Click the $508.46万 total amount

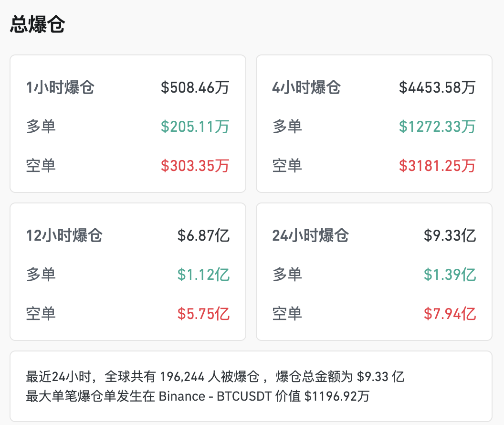[x=195, y=88]
